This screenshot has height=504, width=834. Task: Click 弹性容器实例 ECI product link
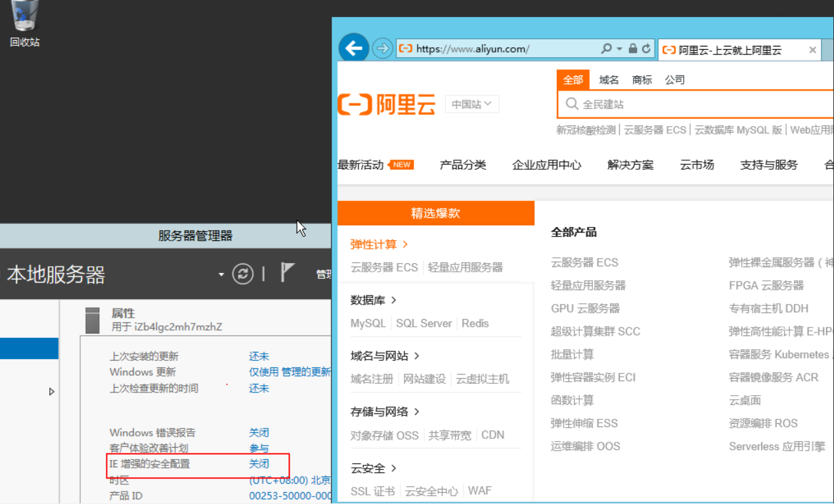click(593, 377)
